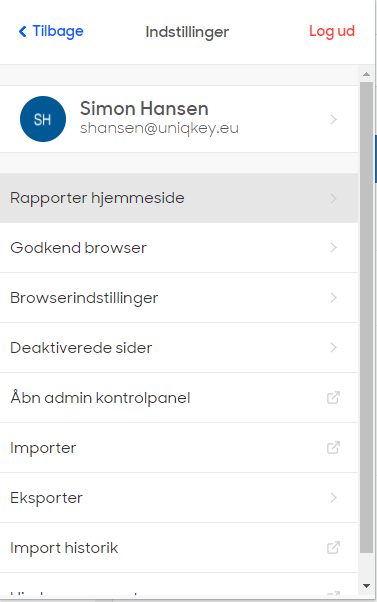Viewport: 377px width, 602px height.
Task: Click chevron next to Browserindstillinger
Action: click(334, 298)
